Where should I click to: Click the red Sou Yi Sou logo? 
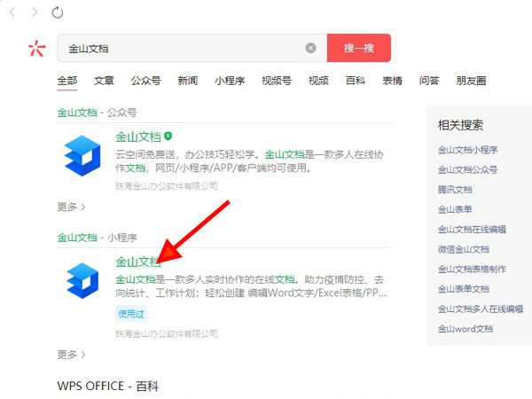pos(35,48)
